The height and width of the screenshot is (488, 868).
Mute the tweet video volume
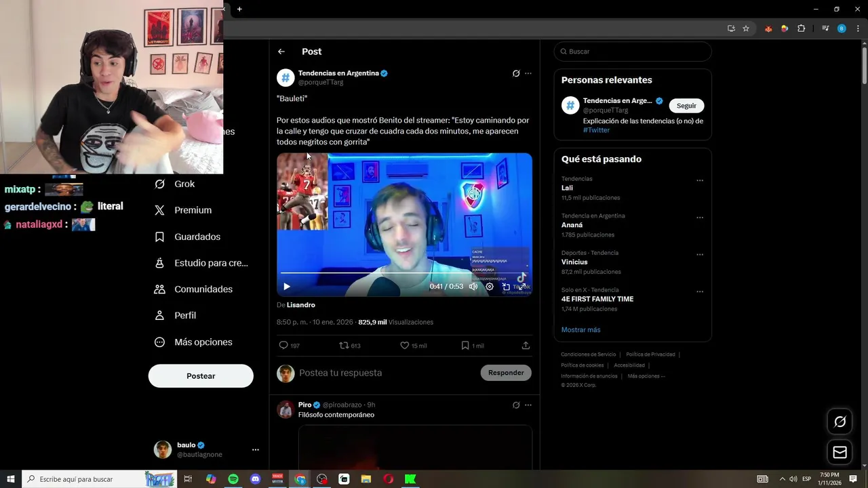click(x=473, y=287)
